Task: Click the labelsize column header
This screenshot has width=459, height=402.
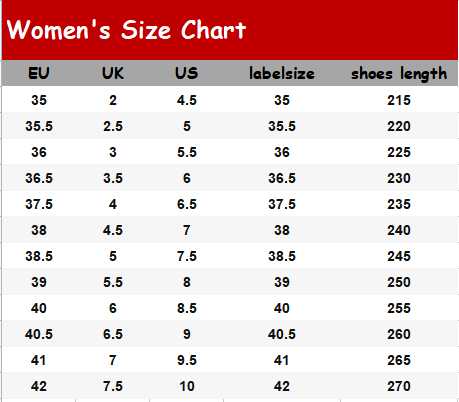Action: pos(282,73)
